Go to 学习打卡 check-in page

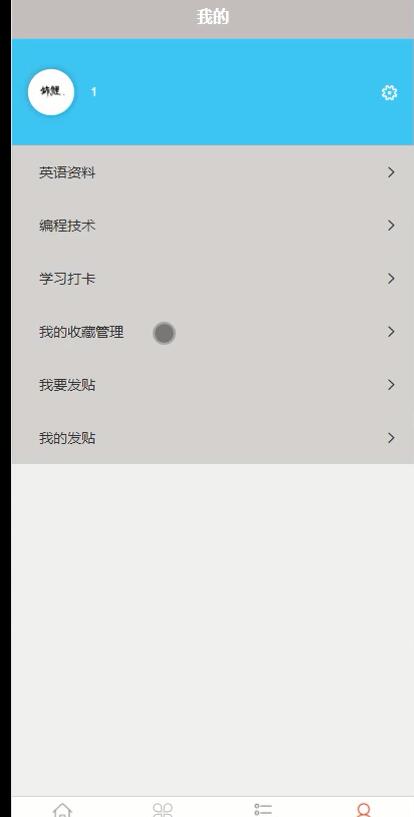[212, 279]
